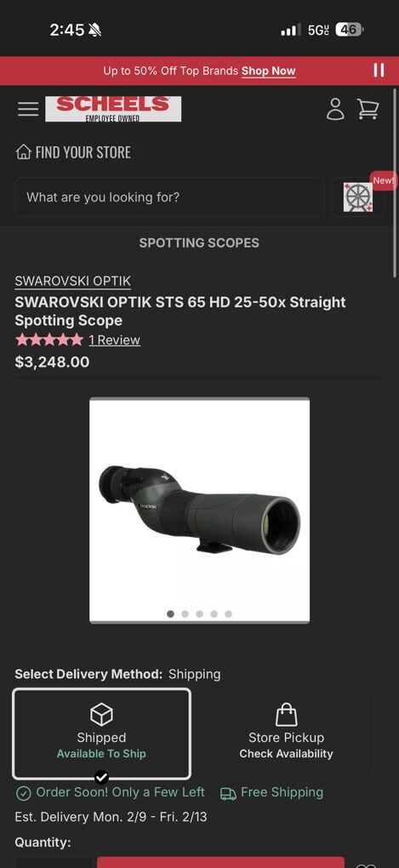Screen dimensions: 399x868
Task: Select the Shipped delivery method option
Action: 102,734
